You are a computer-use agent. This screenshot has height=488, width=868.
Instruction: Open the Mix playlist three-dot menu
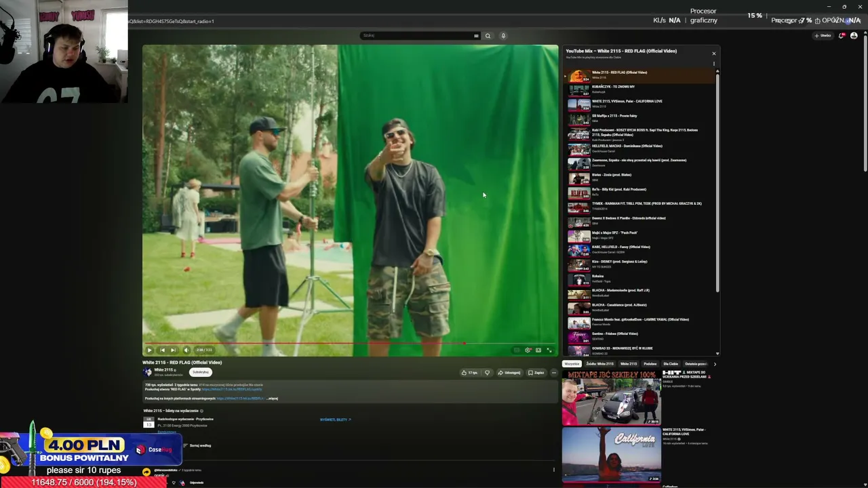[x=713, y=64]
